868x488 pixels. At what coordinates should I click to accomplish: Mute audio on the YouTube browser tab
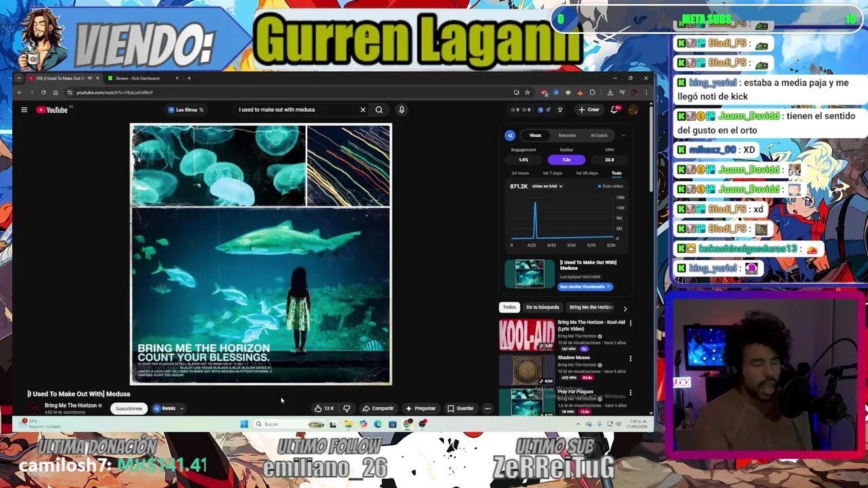click(x=89, y=78)
